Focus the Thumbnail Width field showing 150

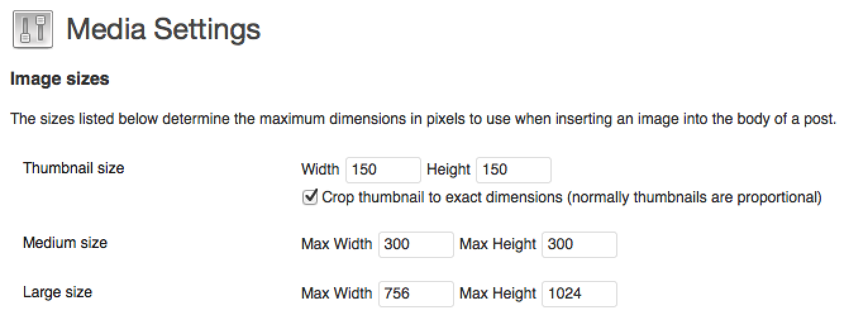click(383, 170)
